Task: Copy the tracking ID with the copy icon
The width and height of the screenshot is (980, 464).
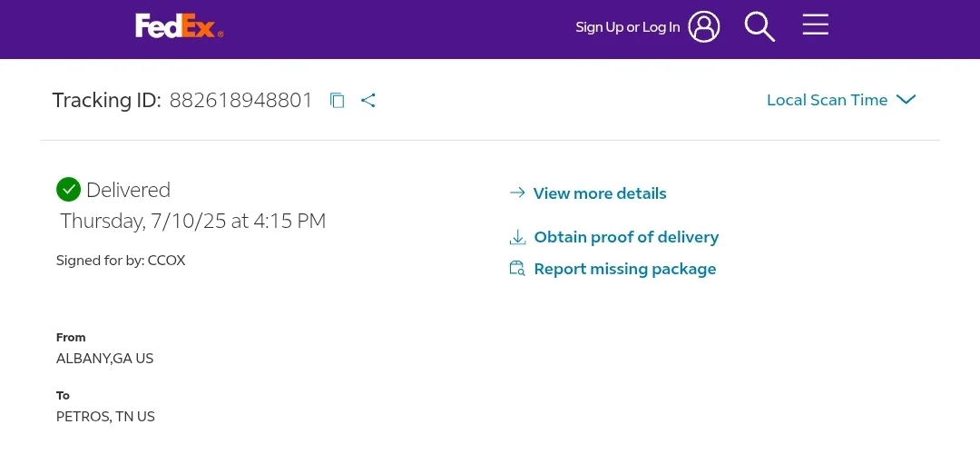Action: (x=338, y=101)
